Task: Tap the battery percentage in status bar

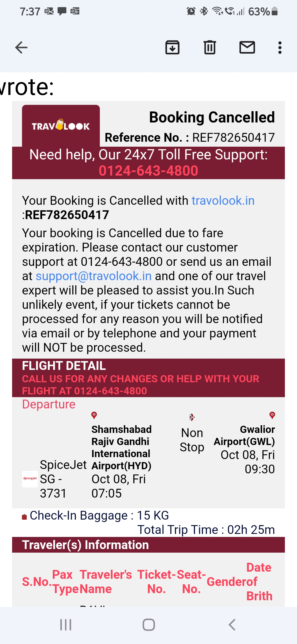Action: [259, 12]
